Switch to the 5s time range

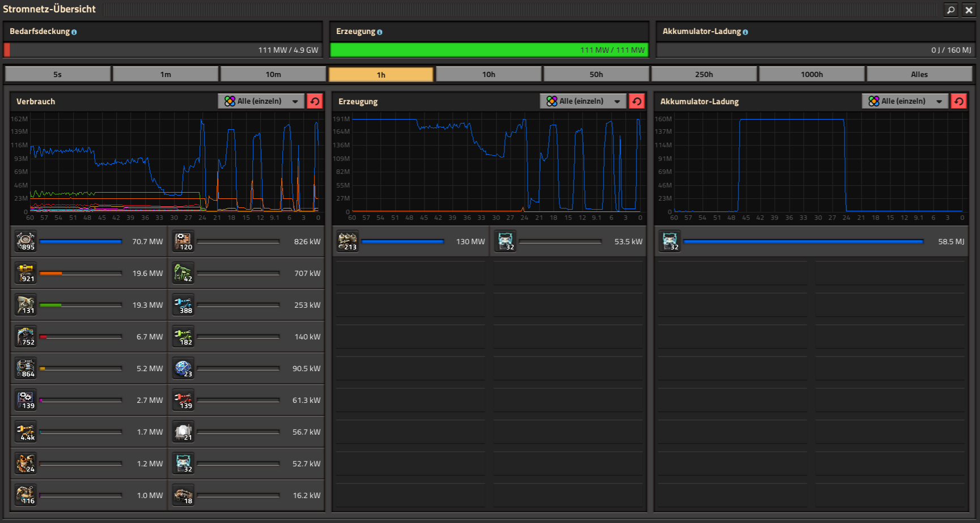[58, 74]
